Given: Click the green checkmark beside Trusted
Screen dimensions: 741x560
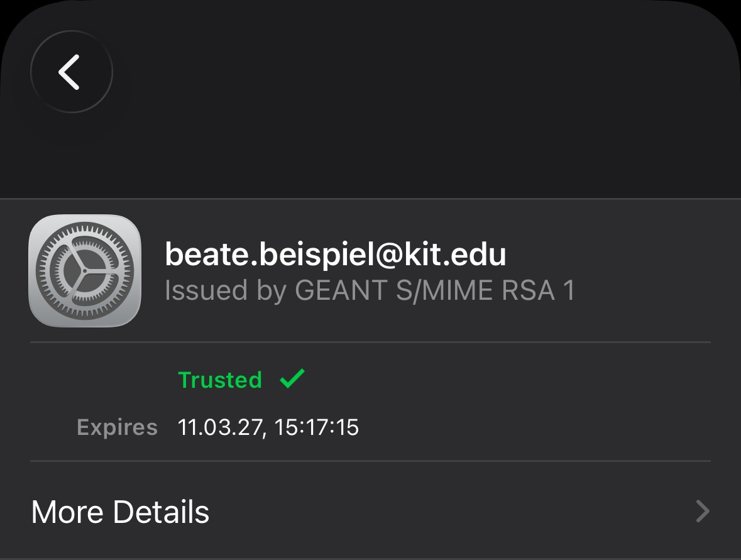Looking at the screenshot, I should click(x=292, y=378).
